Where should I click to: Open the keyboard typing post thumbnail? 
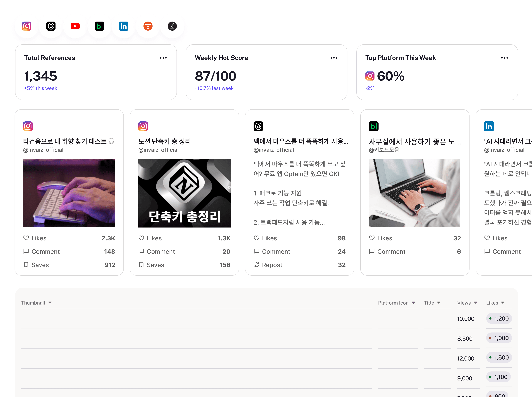tap(69, 193)
